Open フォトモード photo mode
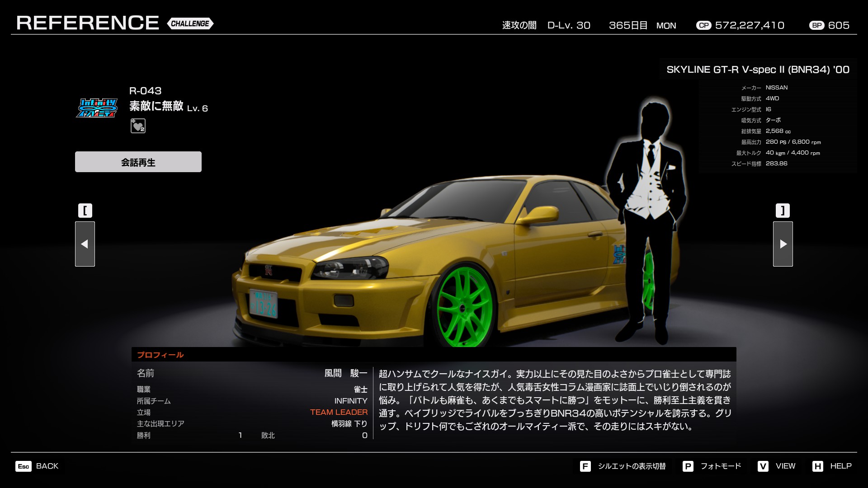Image resolution: width=868 pixels, height=488 pixels. tap(721, 466)
